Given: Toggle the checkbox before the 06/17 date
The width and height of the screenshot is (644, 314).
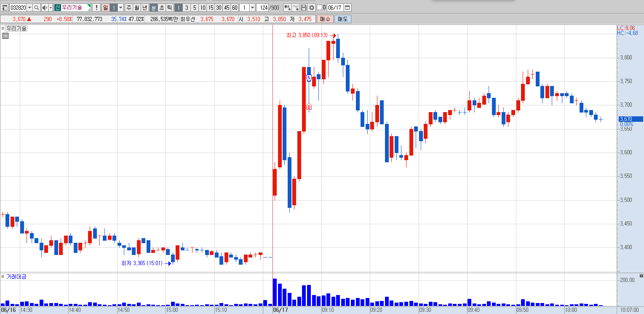Looking at the screenshot, I should 319,8.
